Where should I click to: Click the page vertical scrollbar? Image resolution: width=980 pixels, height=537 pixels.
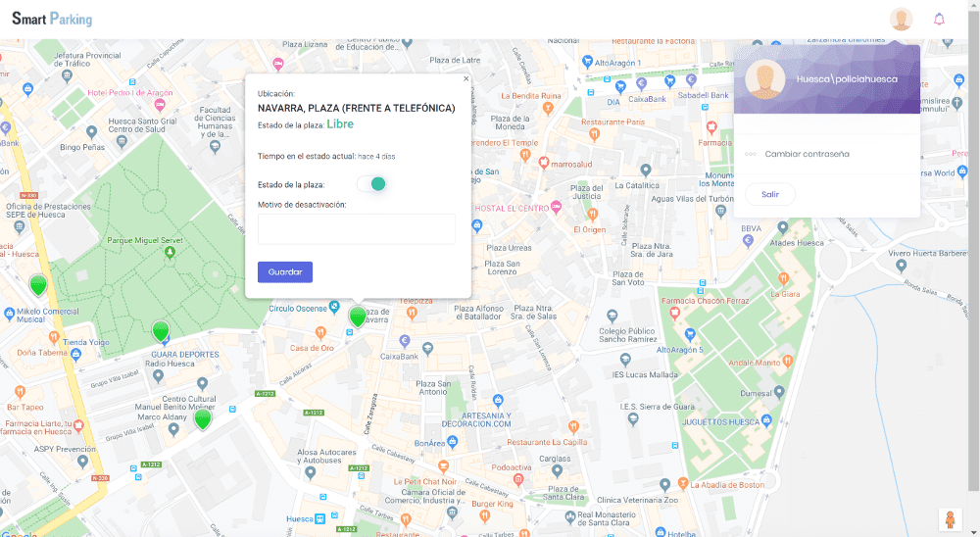pyautogui.click(x=974, y=250)
